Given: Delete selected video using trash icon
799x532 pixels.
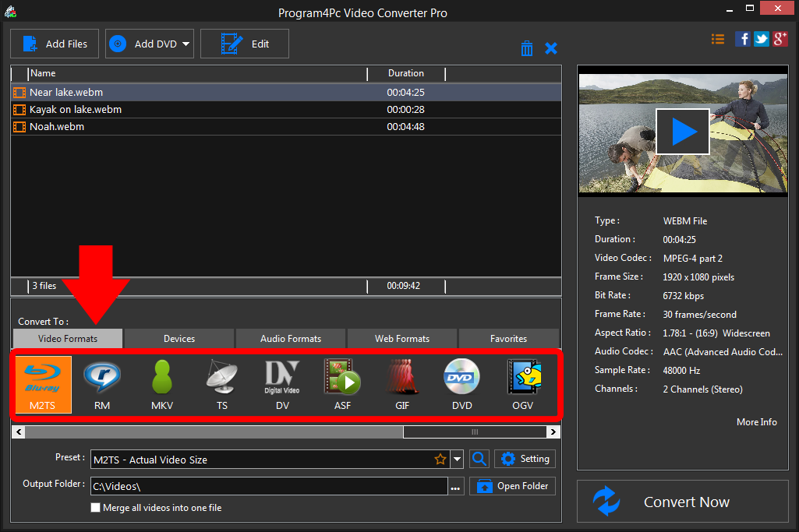Looking at the screenshot, I should pos(527,48).
